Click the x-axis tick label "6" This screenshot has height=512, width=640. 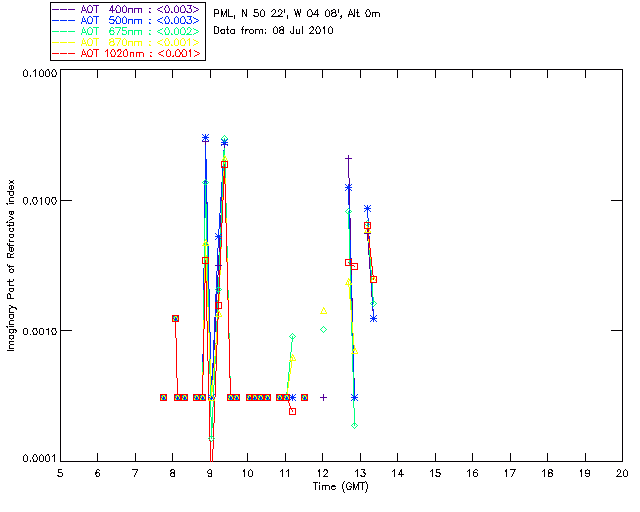(98, 473)
